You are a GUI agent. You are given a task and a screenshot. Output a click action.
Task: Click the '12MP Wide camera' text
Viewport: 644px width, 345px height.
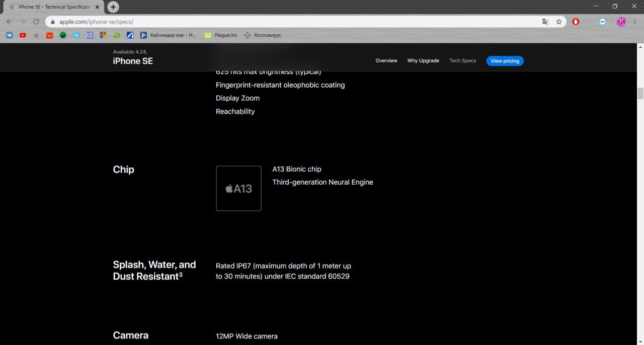(247, 336)
